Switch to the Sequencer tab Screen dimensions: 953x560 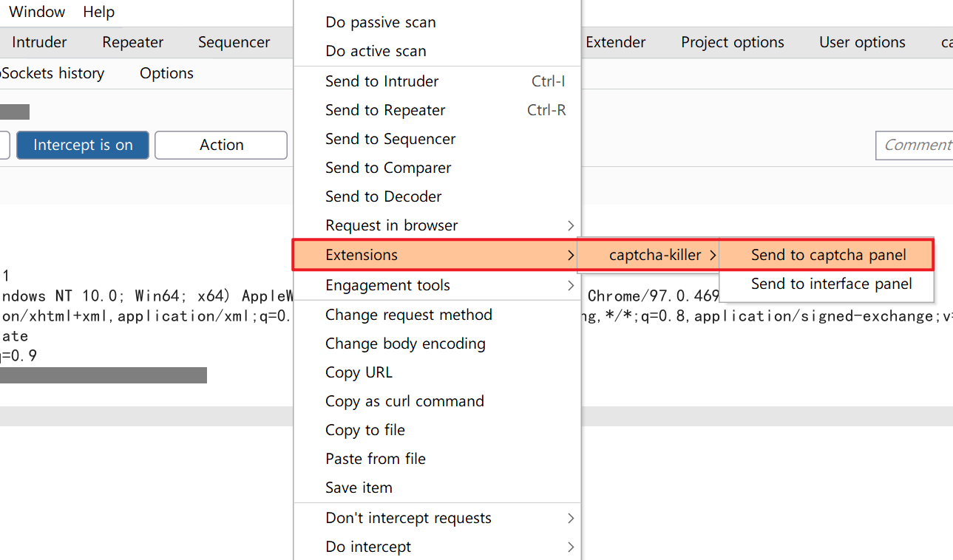234,42
